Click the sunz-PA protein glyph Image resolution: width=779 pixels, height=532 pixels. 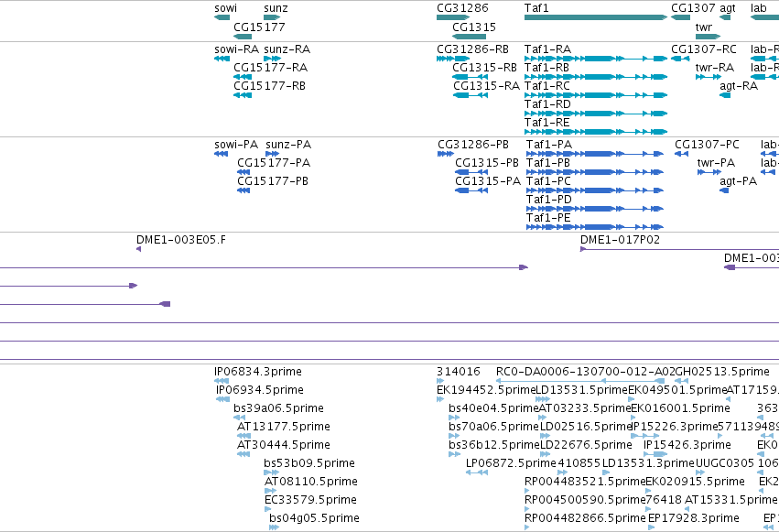272,154
